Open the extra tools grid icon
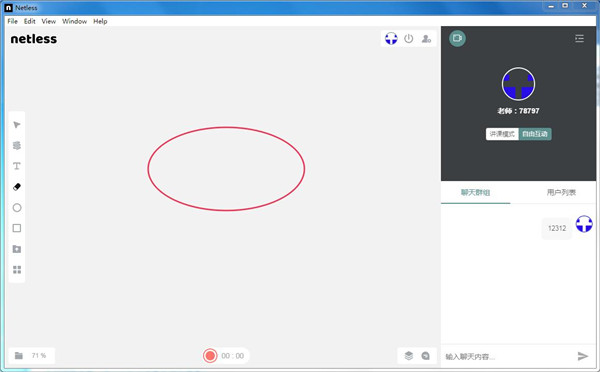600x372 pixels. (17, 269)
